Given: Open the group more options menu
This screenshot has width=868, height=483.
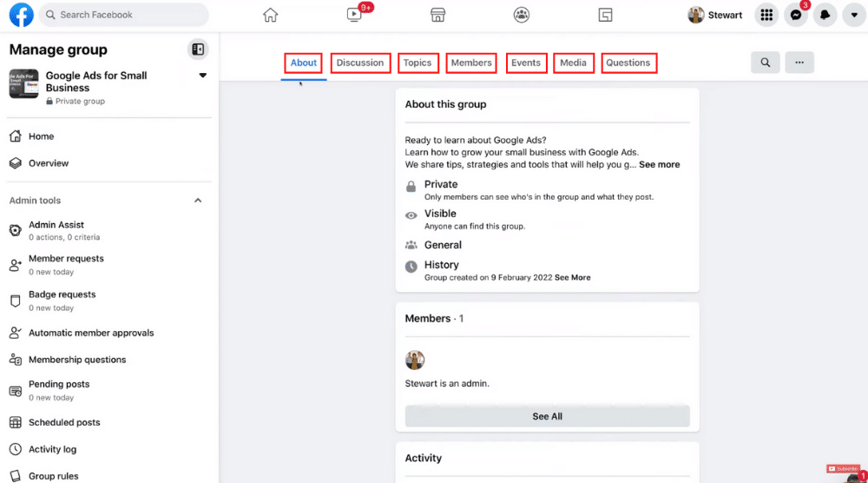Looking at the screenshot, I should tap(799, 63).
